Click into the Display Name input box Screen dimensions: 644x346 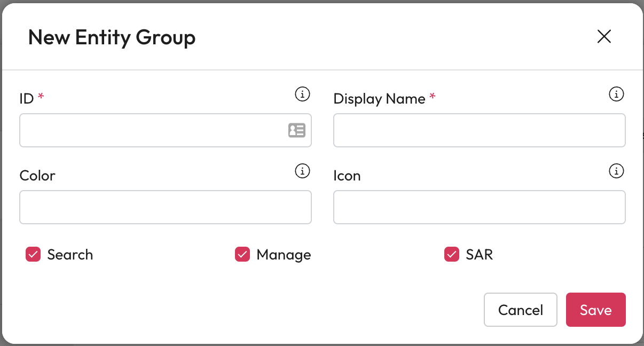click(479, 130)
